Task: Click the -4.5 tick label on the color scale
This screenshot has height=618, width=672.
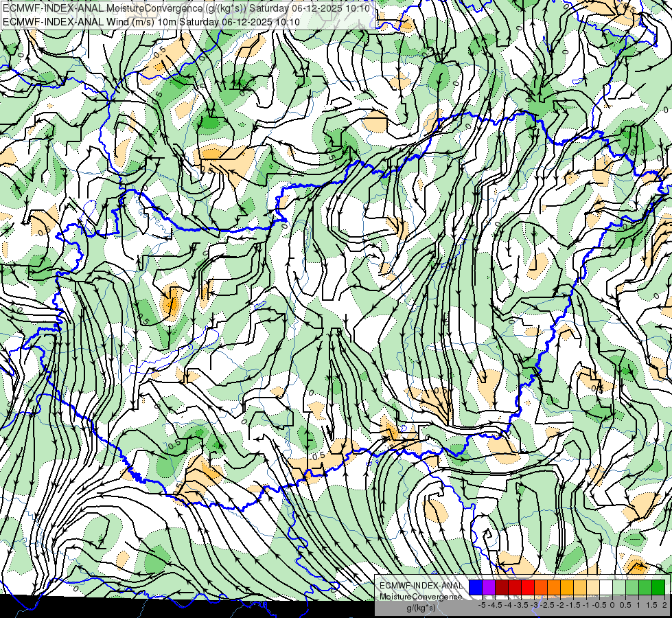Action: click(495, 605)
